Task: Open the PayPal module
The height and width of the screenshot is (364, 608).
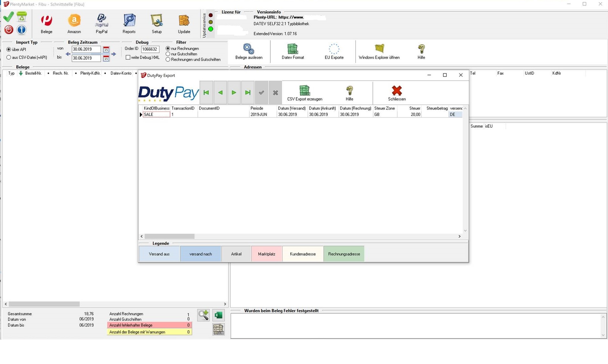Action: (102, 24)
